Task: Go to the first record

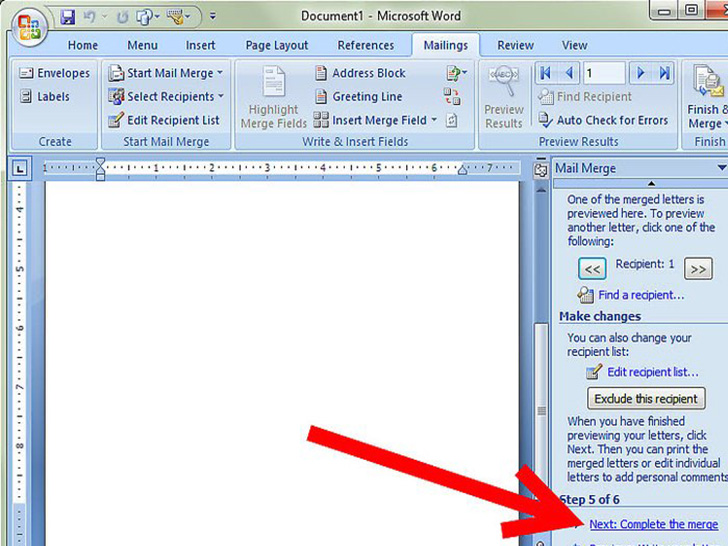Action: (x=546, y=73)
